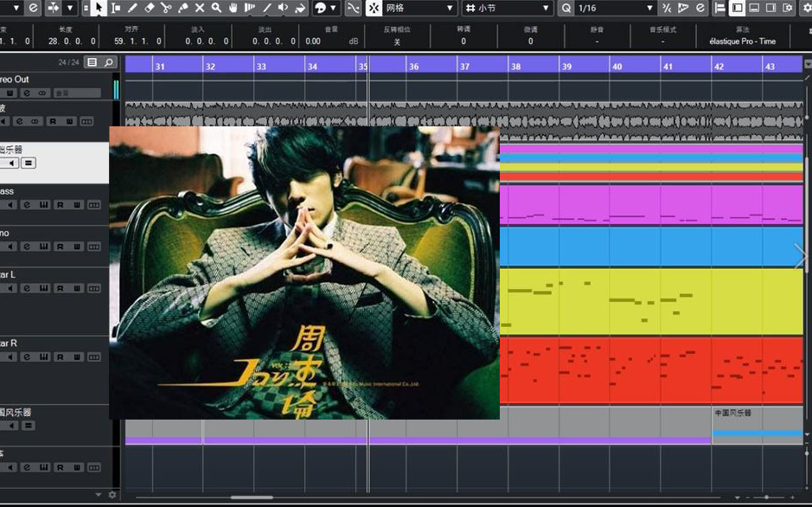Click bar 40 on the ruler
The width and height of the screenshot is (812, 507).
click(617, 67)
